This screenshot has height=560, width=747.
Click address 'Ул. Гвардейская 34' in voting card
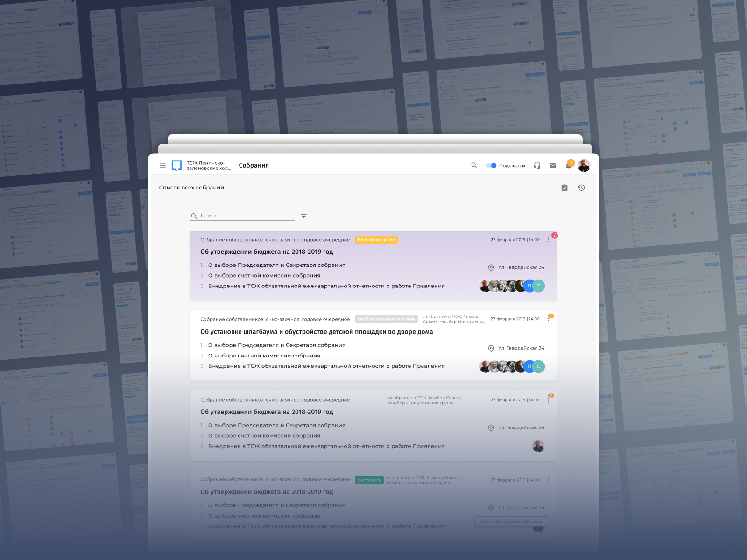pyautogui.click(x=521, y=267)
